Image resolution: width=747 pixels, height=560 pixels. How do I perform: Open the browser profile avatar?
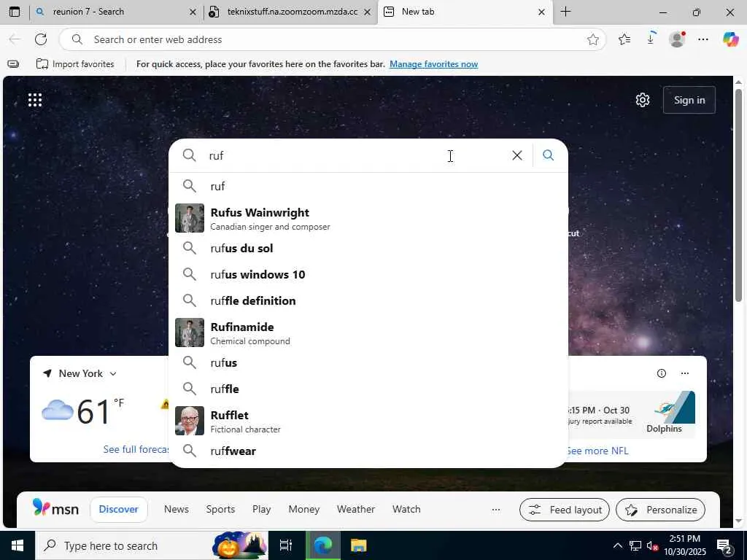point(677,39)
